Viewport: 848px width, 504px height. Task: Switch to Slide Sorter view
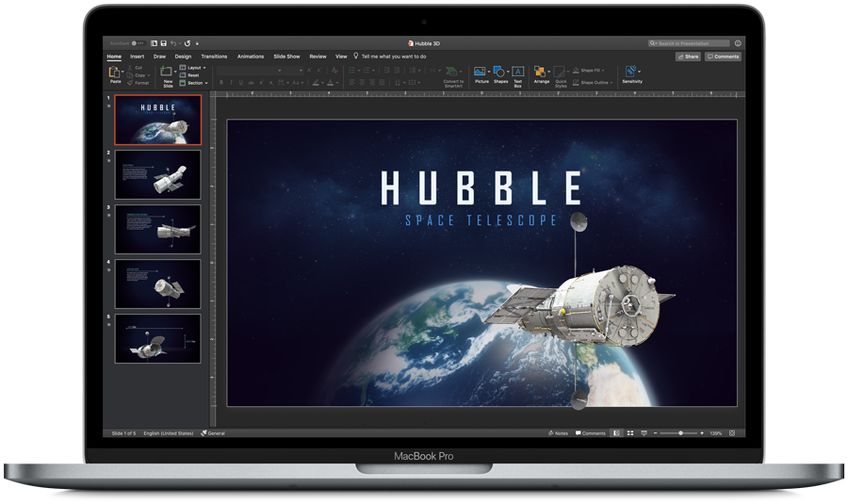coord(630,433)
